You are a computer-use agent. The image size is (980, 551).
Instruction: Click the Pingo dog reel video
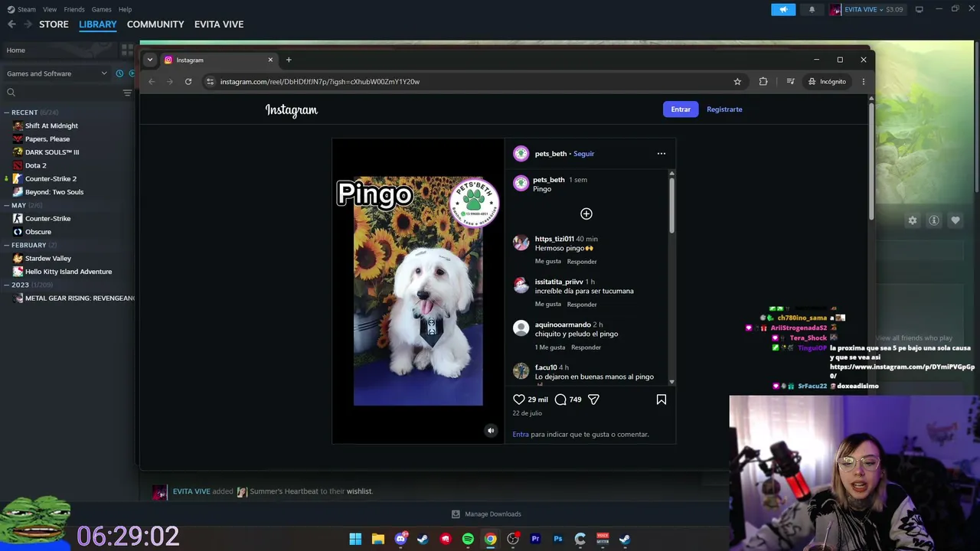(418, 291)
